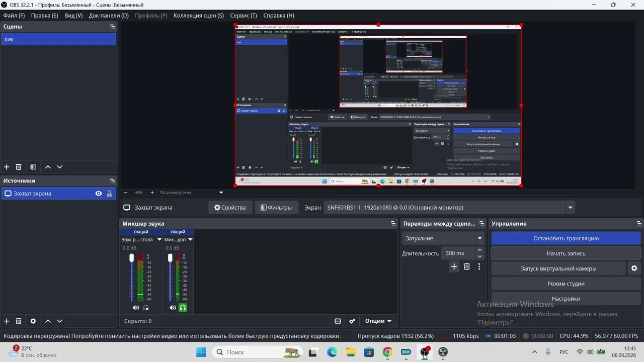
Task: Open the Windows Start menu
Action: click(x=201, y=352)
